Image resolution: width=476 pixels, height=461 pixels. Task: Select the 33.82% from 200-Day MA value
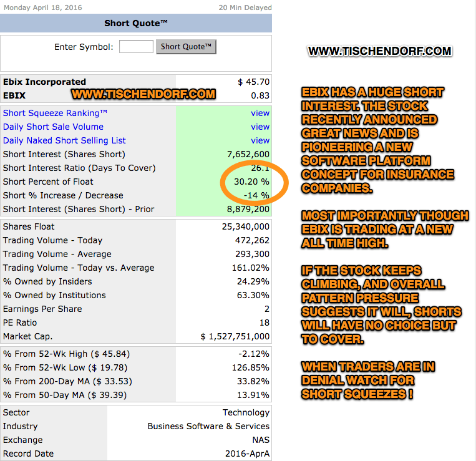coord(253,381)
